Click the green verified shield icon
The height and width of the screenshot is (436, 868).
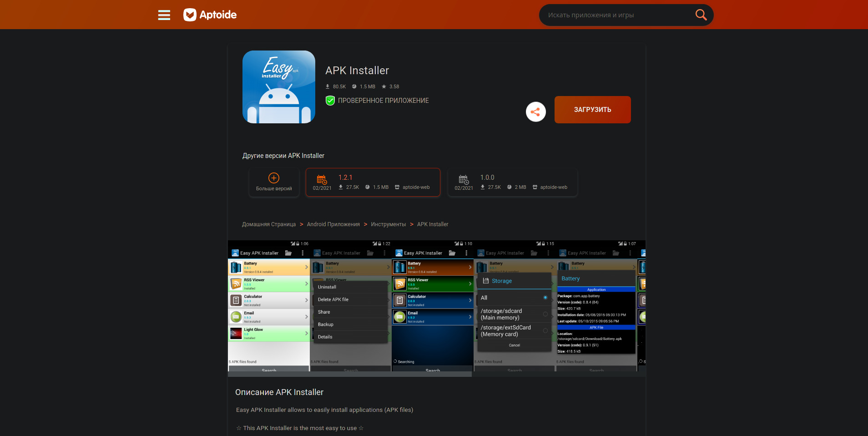pos(330,101)
